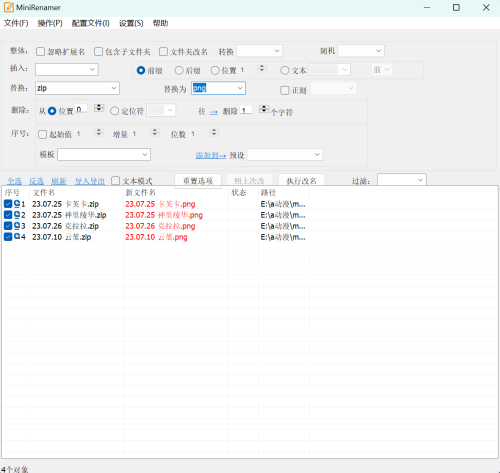Toggle the 正则 checkbox
This screenshot has height=473, width=500.
pyautogui.click(x=285, y=90)
